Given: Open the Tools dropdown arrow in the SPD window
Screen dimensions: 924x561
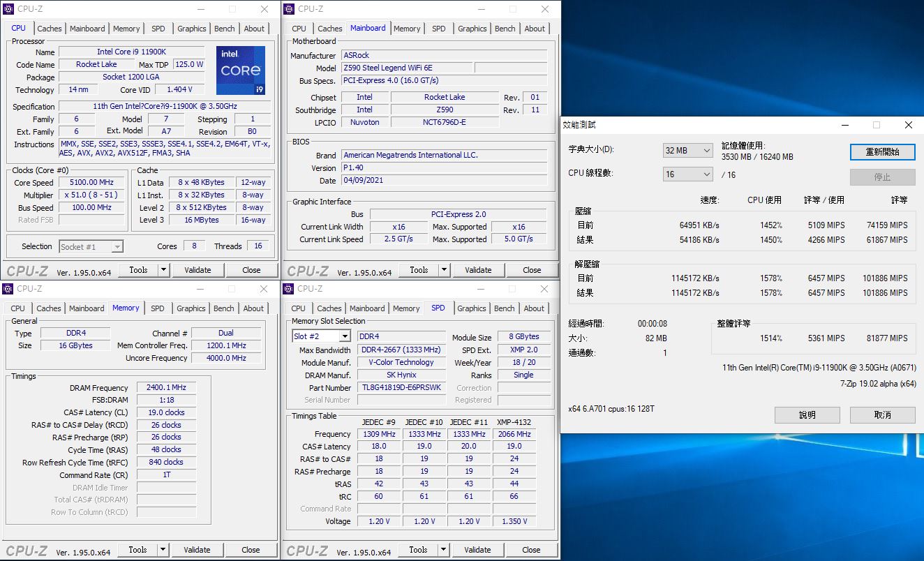Looking at the screenshot, I should point(443,550).
